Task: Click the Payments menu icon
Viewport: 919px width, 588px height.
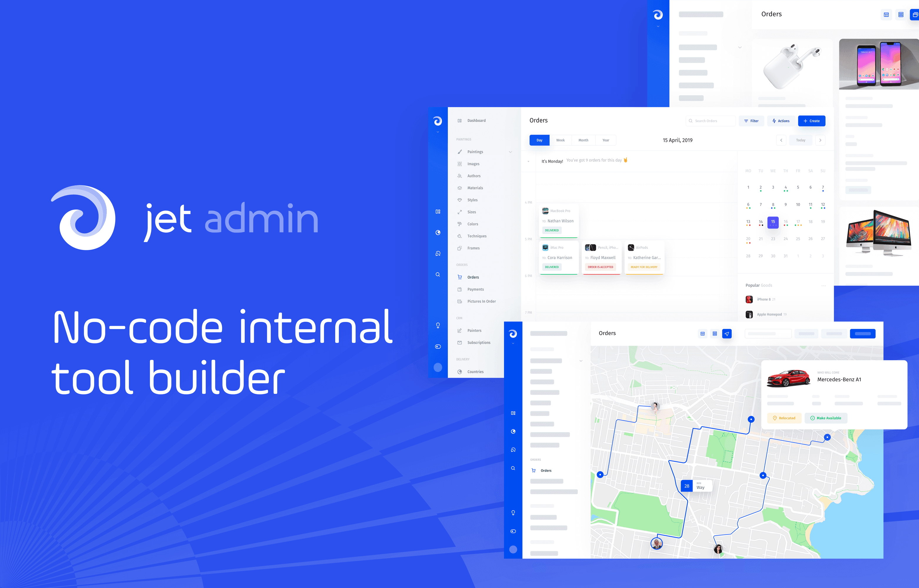Action: tap(459, 289)
